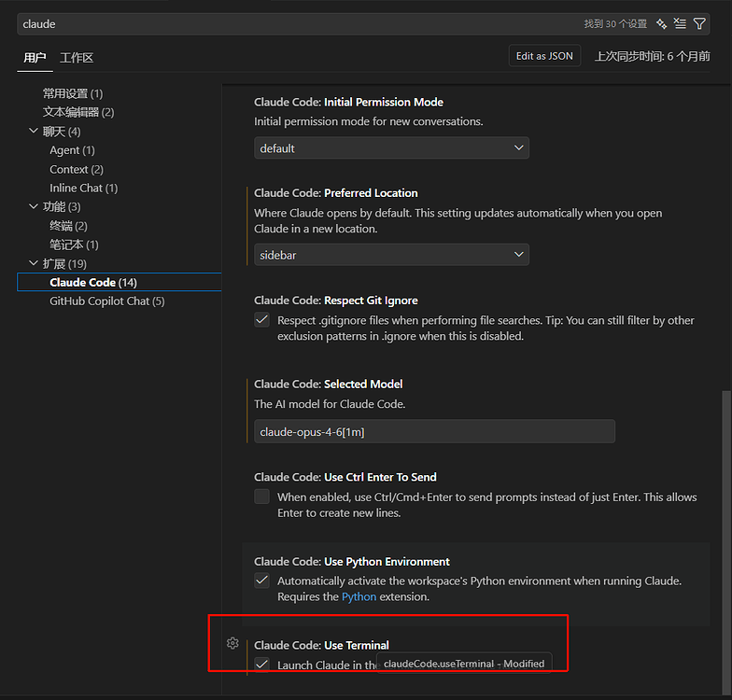Collapse the 聊天 (4) tree group
The height and width of the screenshot is (700, 732).
(x=34, y=131)
